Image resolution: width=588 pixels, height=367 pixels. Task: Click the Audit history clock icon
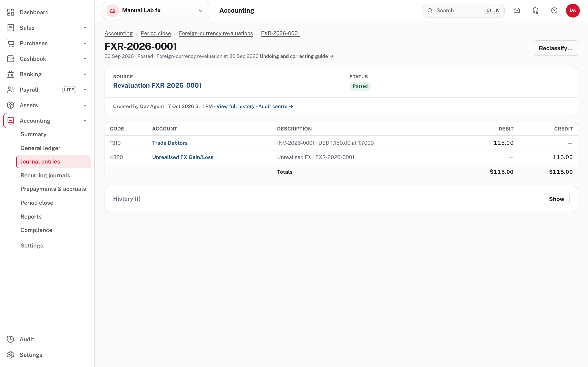pos(10,339)
